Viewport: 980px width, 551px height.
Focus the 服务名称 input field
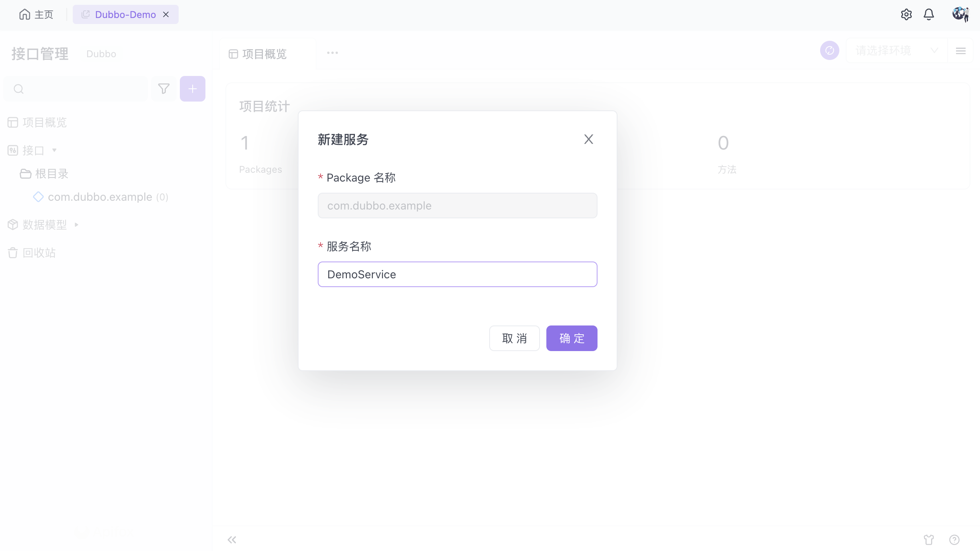(x=458, y=274)
